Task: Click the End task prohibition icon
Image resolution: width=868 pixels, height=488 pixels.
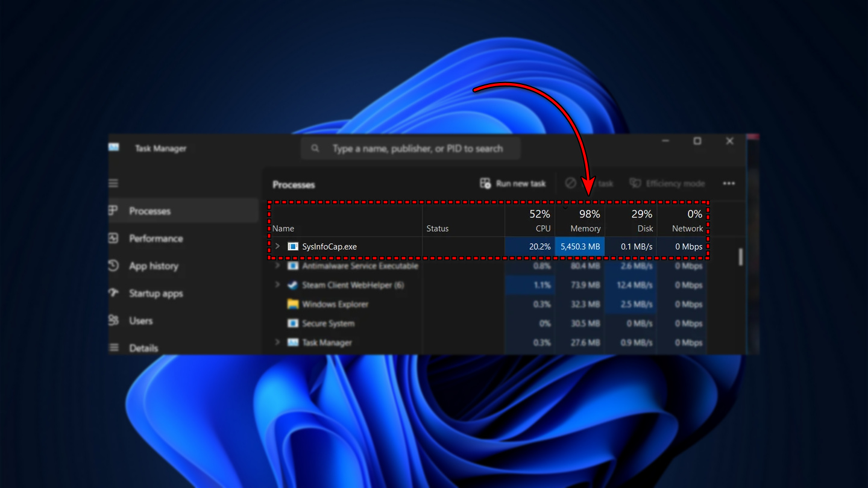Action: point(570,183)
